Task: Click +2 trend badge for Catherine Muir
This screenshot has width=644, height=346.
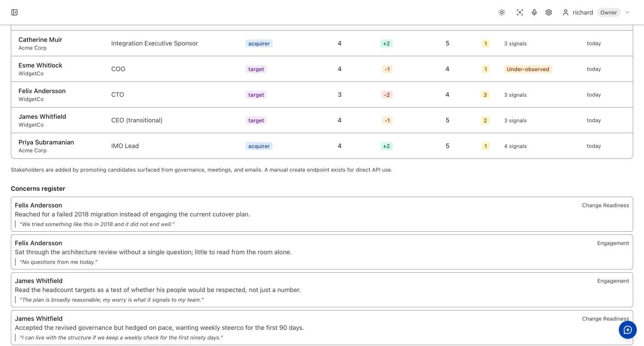Action: (386, 44)
